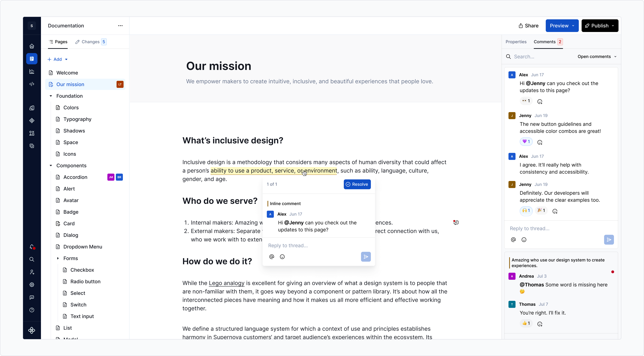
Task: Follow the Lego analogy link
Action: click(227, 283)
